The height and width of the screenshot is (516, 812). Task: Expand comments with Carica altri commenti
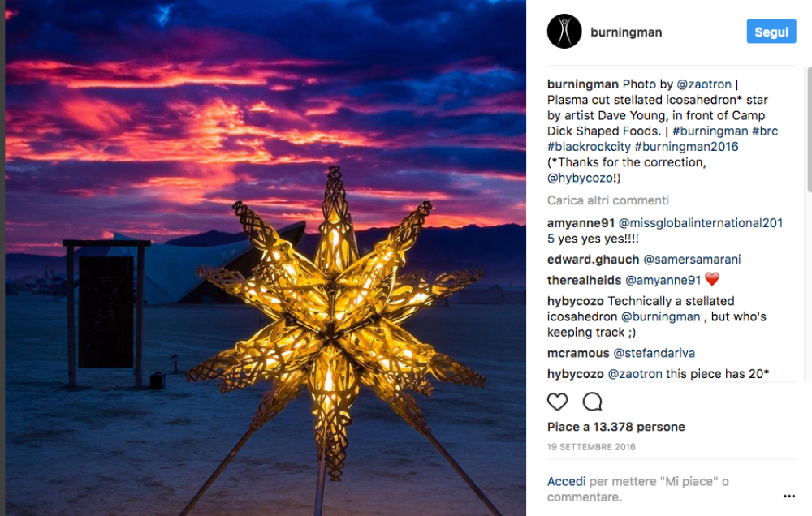(607, 200)
